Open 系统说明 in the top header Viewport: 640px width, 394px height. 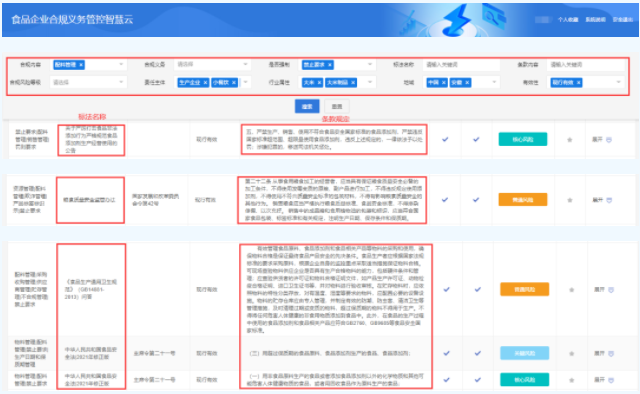pos(596,20)
